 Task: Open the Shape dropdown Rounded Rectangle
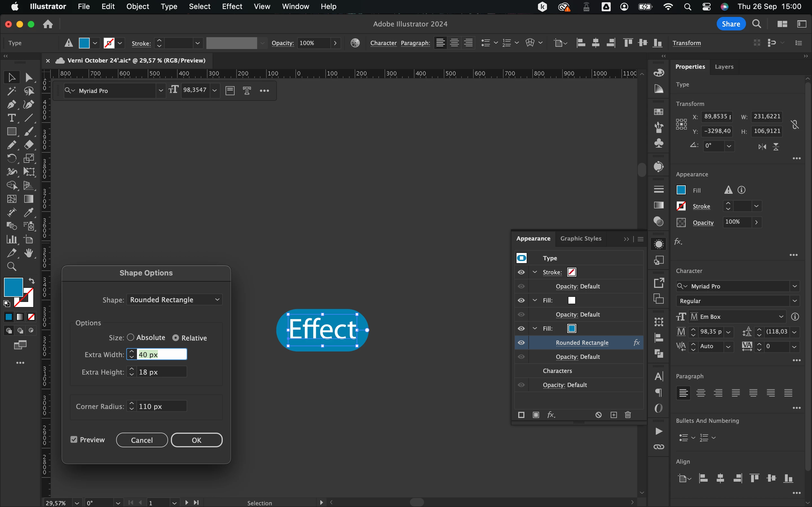[175, 299]
